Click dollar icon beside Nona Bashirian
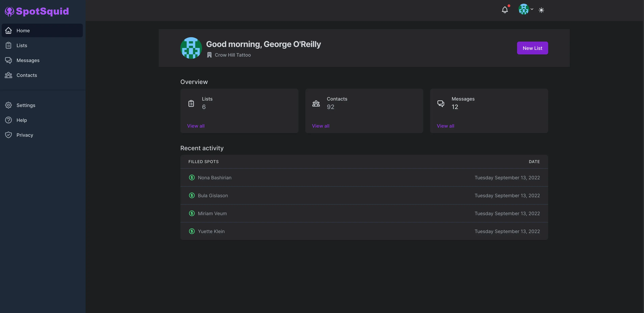Viewport: 644px width, 313px height. point(192,177)
